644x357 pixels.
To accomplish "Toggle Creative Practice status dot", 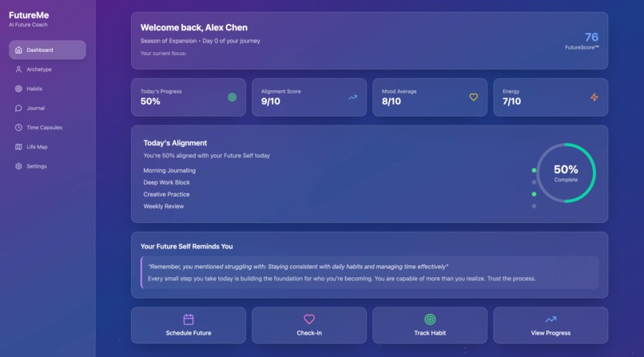I will 534,194.
